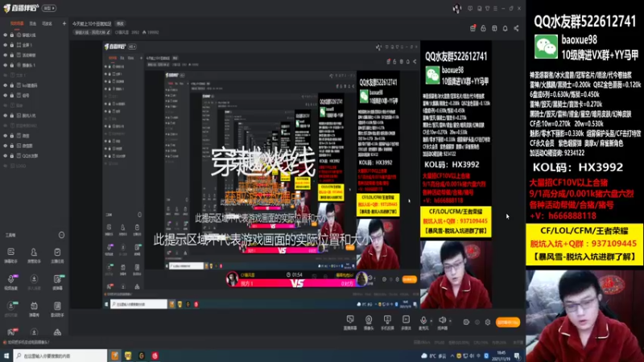The height and width of the screenshot is (362, 644).
Task: Hide the 全屏 1 source with its eye icon
Action: coord(6,45)
